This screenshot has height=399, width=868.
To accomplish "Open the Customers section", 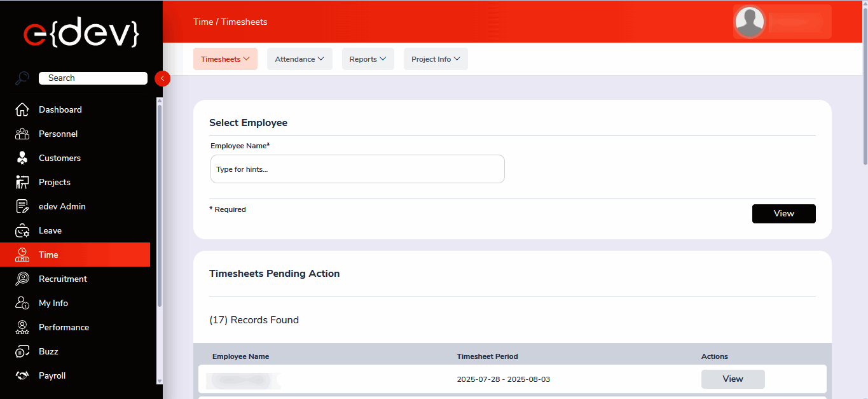I will [60, 158].
